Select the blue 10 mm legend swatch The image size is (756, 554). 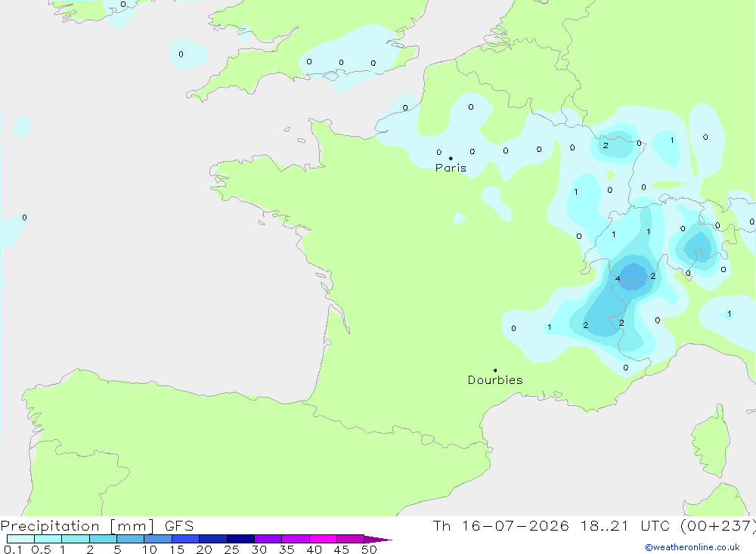pyautogui.click(x=158, y=539)
